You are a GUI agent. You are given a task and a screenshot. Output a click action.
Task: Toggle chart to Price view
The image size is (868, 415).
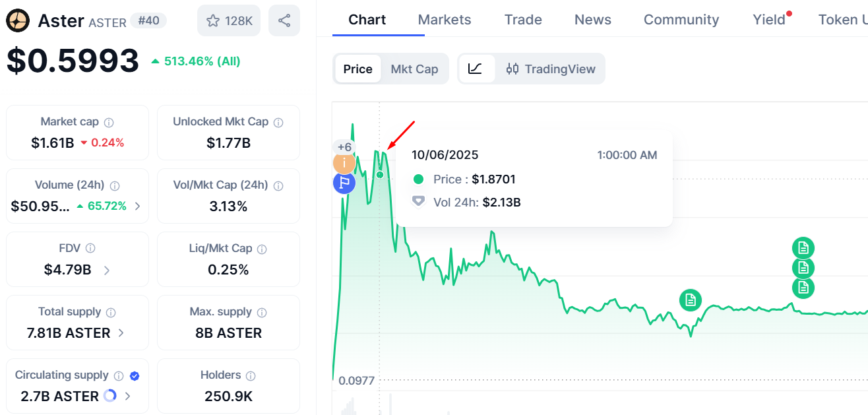click(358, 69)
